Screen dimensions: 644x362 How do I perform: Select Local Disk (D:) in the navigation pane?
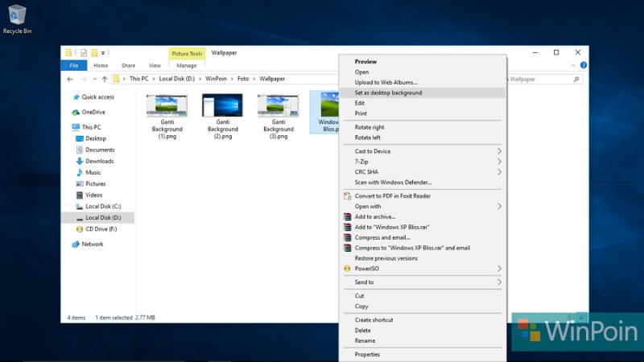click(x=98, y=217)
